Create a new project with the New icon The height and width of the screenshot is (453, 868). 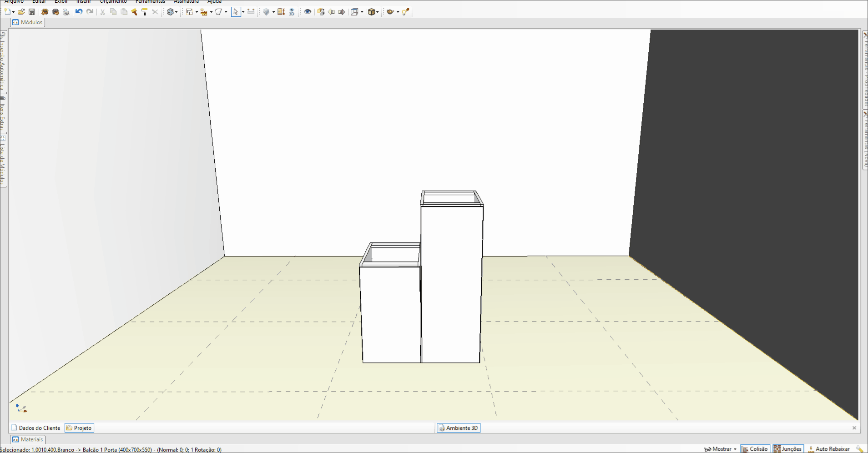pyautogui.click(x=8, y=12)
